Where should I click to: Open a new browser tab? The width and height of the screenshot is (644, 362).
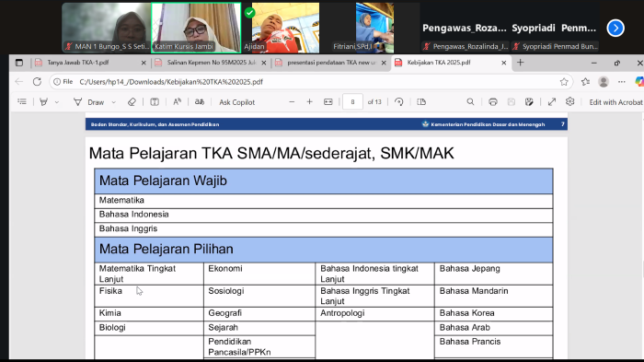[521, 63]
